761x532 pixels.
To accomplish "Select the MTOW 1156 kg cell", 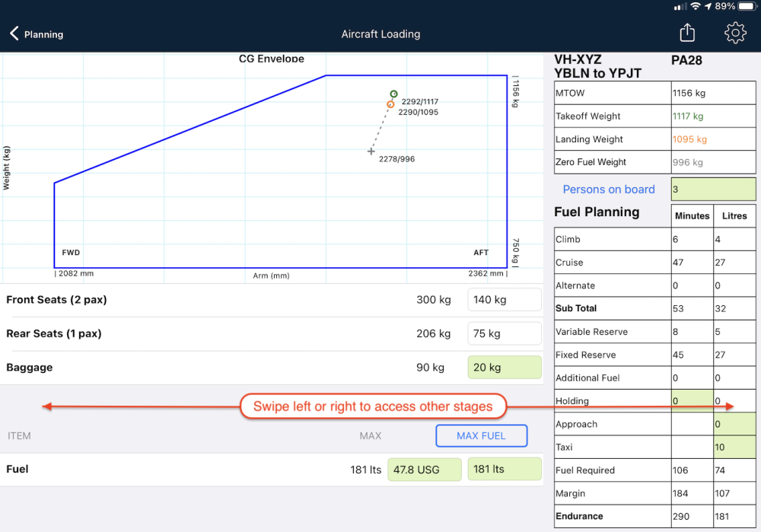I will click(714, 93).
